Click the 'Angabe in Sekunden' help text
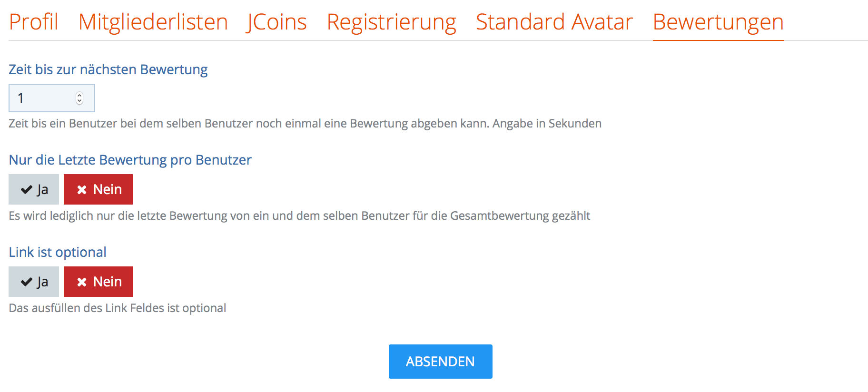Viewport: 868px width, 392px height. click(x=547, y=124)
